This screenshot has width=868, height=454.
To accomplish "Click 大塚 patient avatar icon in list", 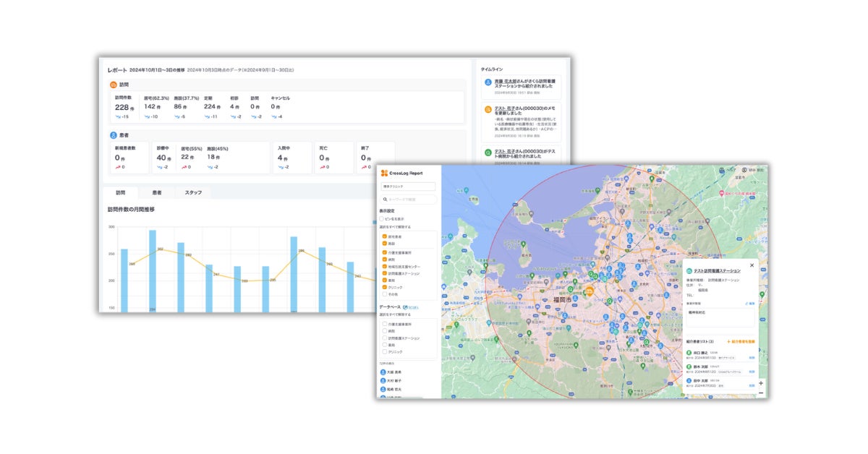I will tap(383, 372).
